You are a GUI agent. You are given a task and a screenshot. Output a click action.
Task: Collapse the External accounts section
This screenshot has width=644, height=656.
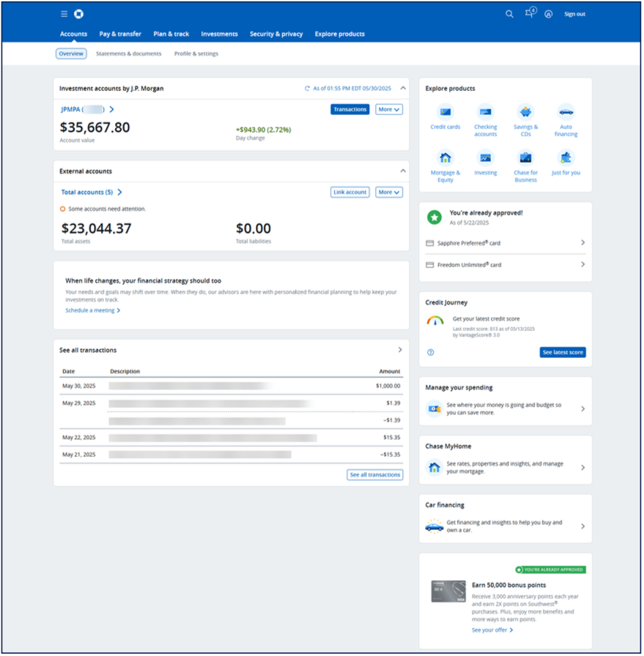point(404,171)
